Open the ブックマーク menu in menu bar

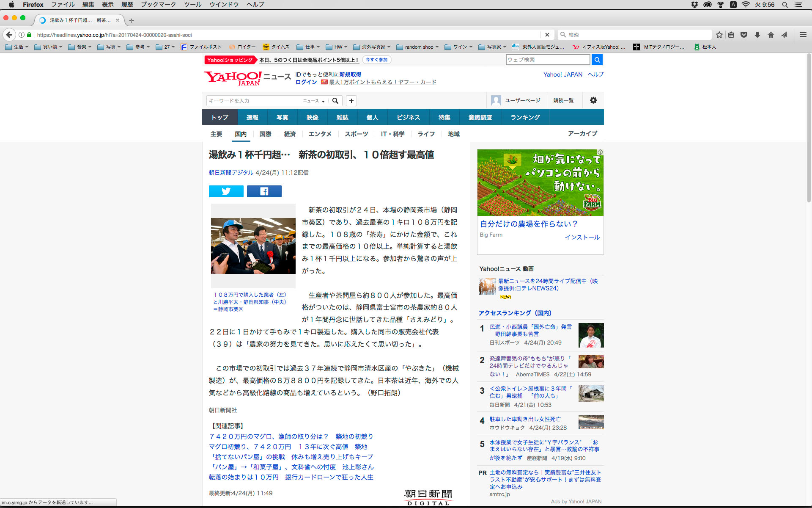click(158, 4)
